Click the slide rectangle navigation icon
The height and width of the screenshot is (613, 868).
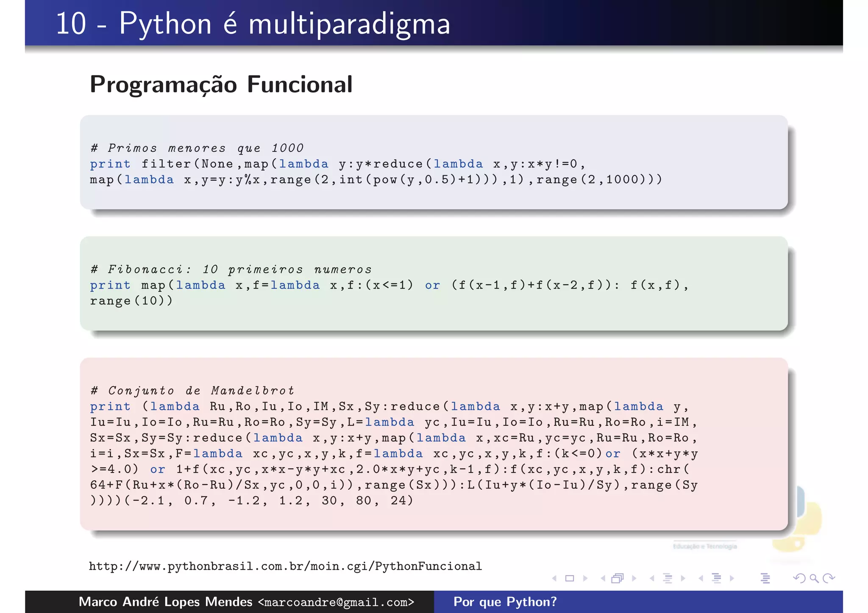click(570, 578)
